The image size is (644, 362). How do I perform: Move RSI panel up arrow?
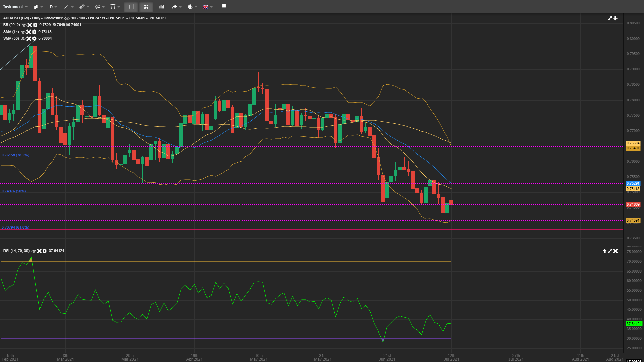pos(605,251)
